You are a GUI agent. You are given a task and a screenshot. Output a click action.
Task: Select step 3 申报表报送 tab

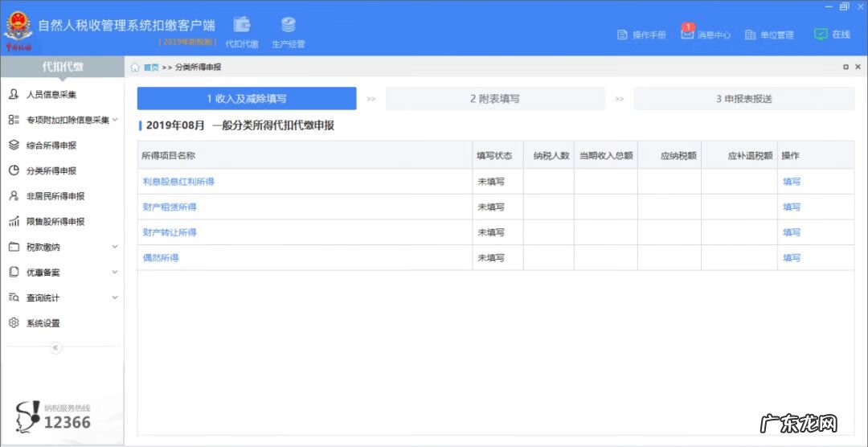744,99
